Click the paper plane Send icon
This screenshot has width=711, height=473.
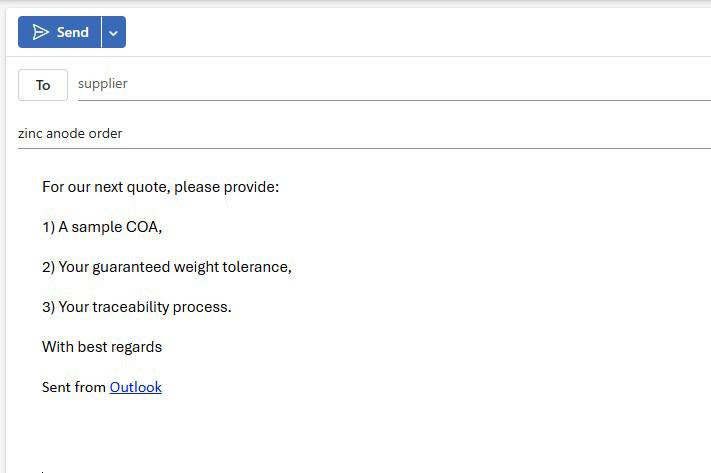click(x=41, y=32)
